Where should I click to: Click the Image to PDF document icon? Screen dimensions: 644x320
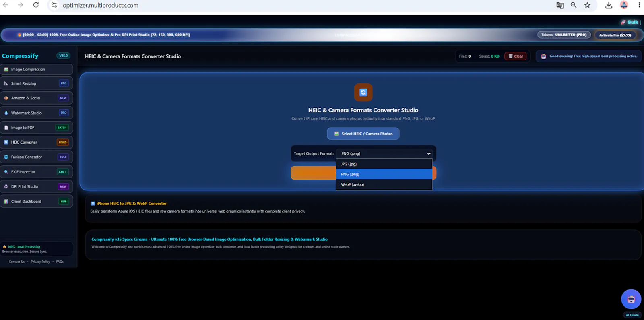click(6, 128)
